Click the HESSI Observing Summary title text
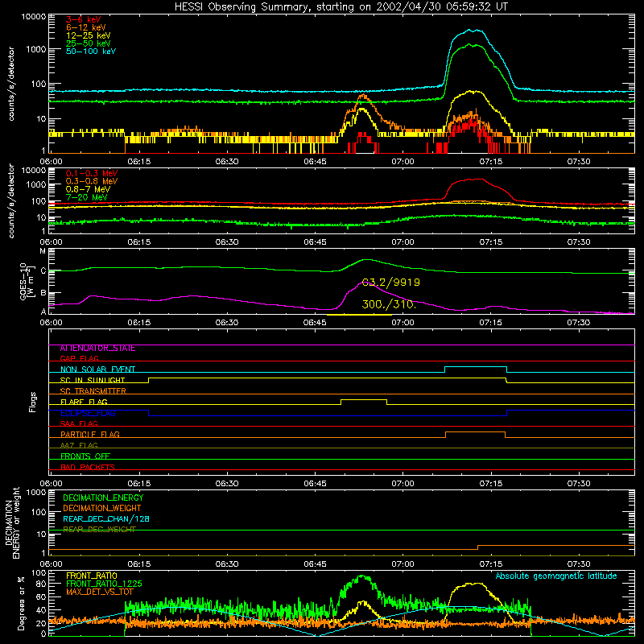Screen dimensions: 644x644 point(341,7)
